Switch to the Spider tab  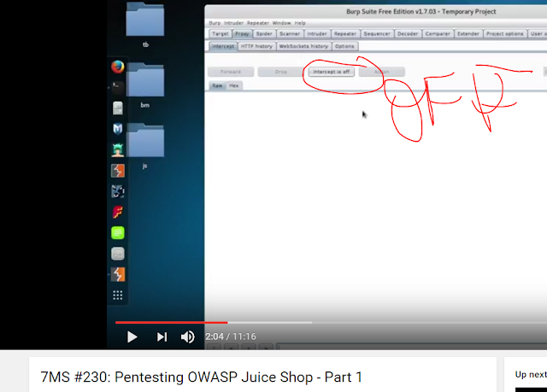click(264, 34)
